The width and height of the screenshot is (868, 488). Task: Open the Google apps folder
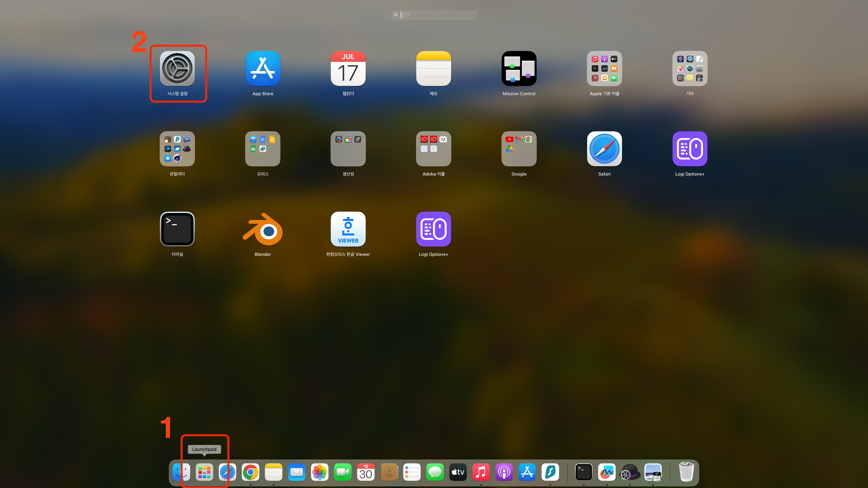519,149
